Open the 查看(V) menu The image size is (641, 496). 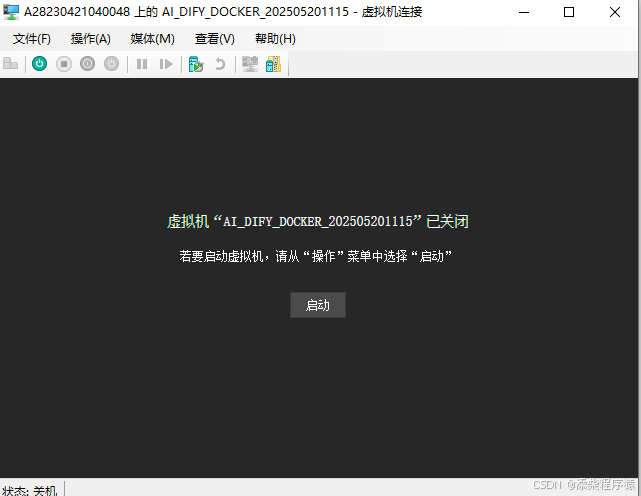pyautogui.click(x=215, y=39)
